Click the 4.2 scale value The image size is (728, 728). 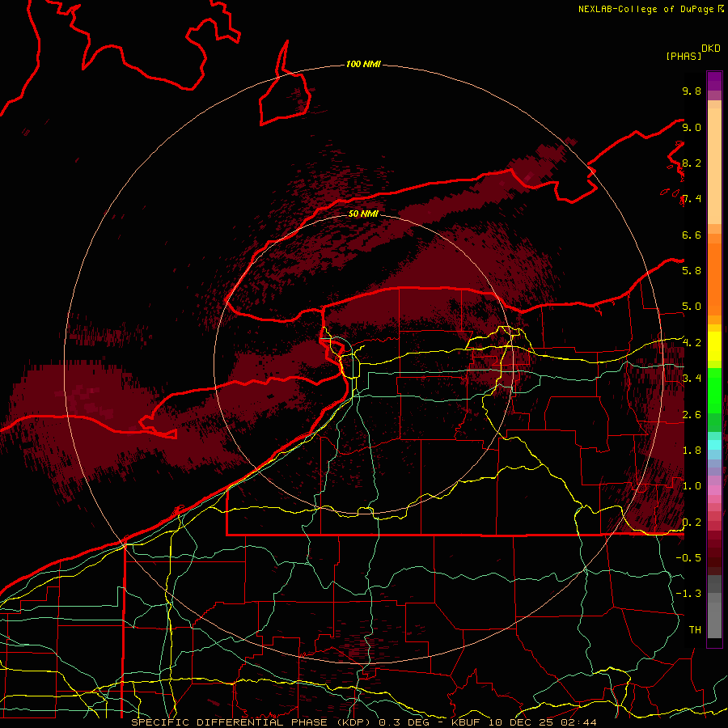point(692,343)
